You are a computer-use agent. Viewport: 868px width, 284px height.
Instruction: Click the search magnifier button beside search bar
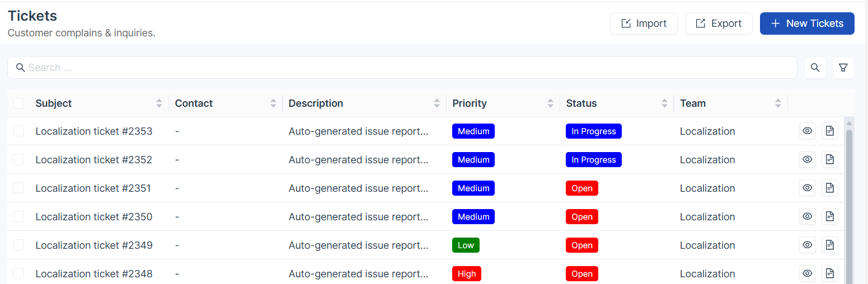(x=815, y=68)
